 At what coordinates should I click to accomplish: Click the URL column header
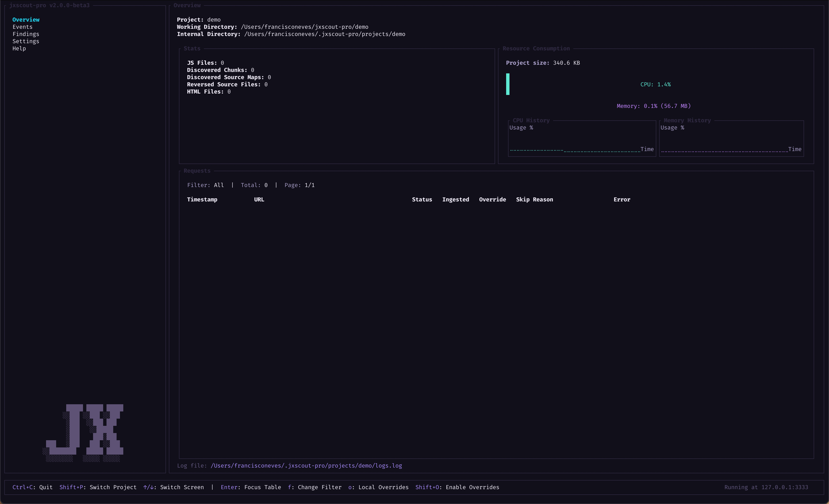click(259, 200)
